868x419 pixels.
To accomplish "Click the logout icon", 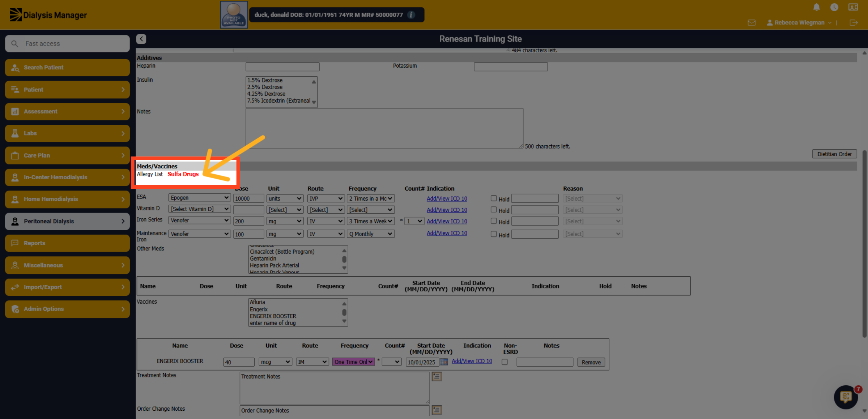I will tap(854, 22).
